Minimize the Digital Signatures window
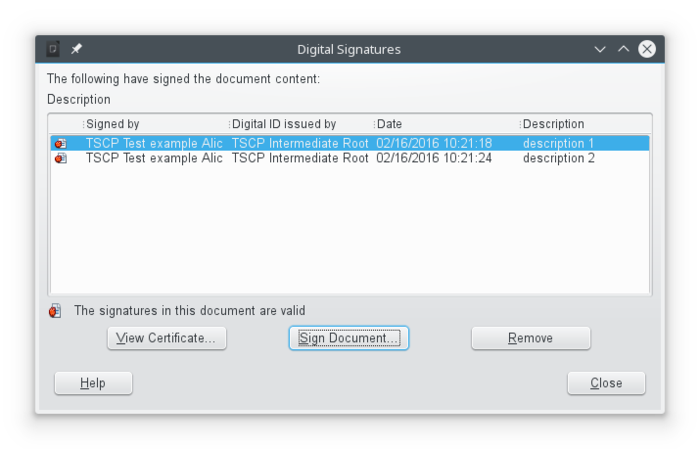This screenshot has height=449, width=700. (600, 49)
